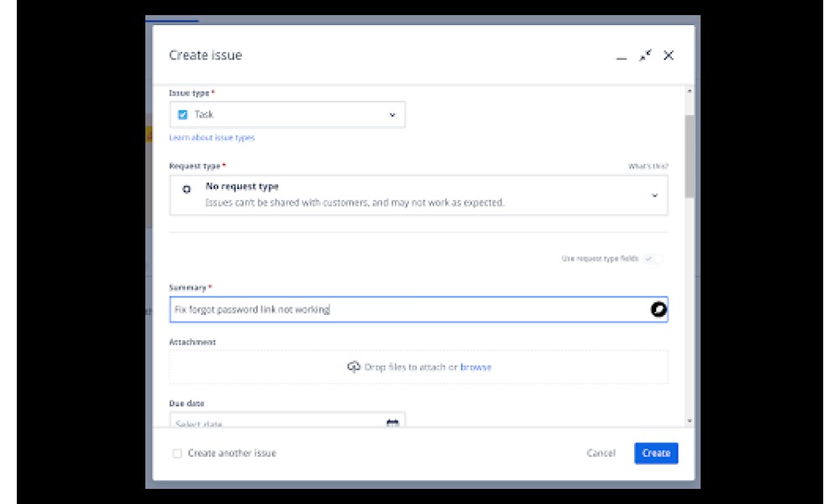Click the No request type heading text
840x504 pixels.
tap(242, 186)
